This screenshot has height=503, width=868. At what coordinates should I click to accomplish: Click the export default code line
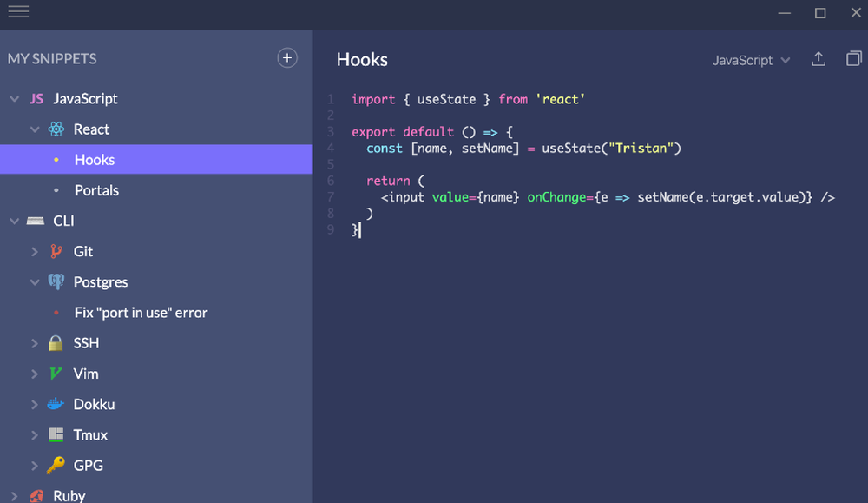click(431, 132)
